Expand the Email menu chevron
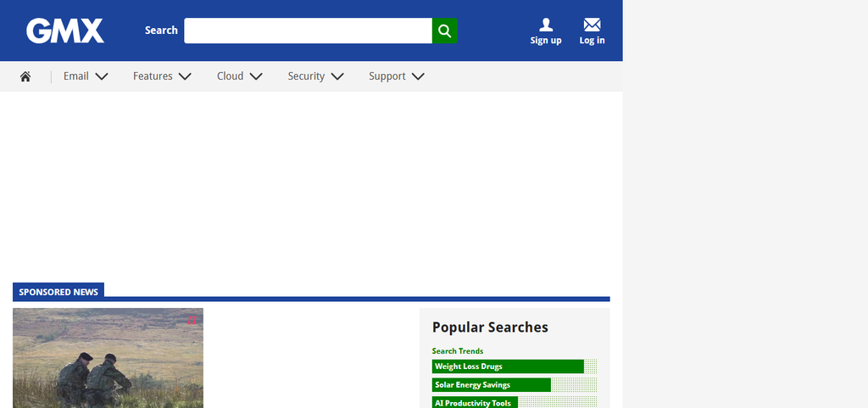868x408 pixels. [x=102, y=76]
